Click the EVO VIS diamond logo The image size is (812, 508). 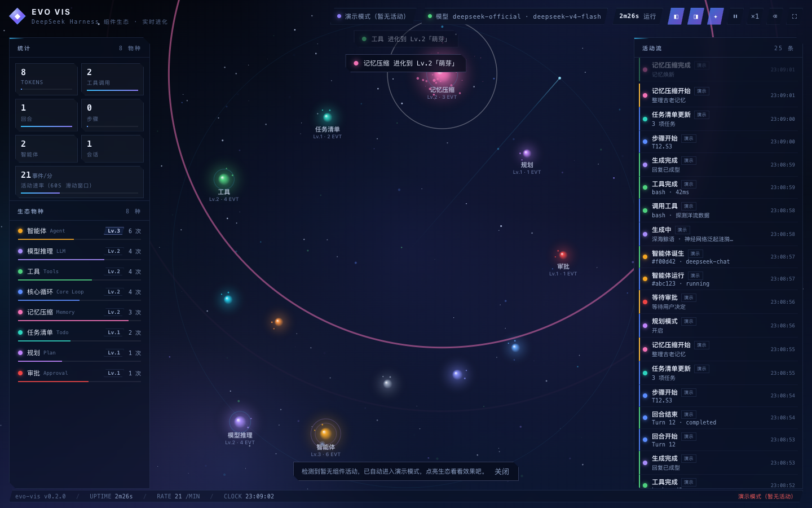[x=17, y=16]
